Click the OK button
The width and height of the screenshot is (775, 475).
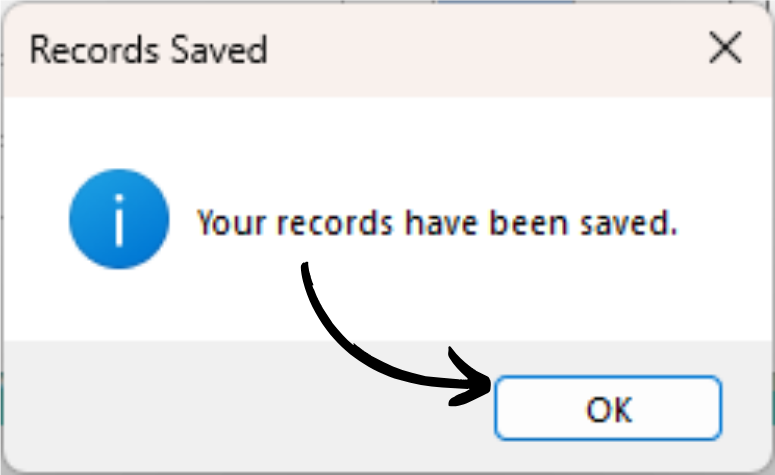608,408
